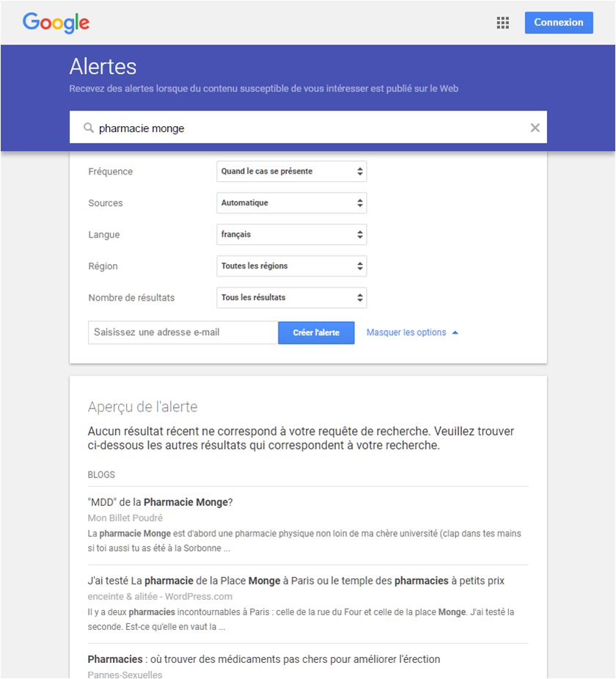Open the Nombre de résultats dropdown
The width and height of the screenshot is (616, 679).
[x=292, y=298]
